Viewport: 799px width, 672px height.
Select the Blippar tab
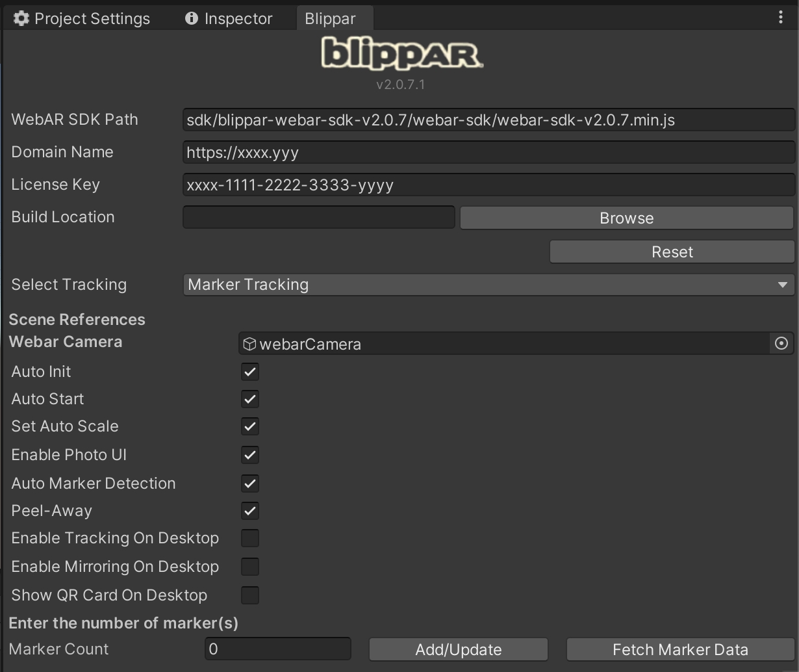(x=330, y=19)
